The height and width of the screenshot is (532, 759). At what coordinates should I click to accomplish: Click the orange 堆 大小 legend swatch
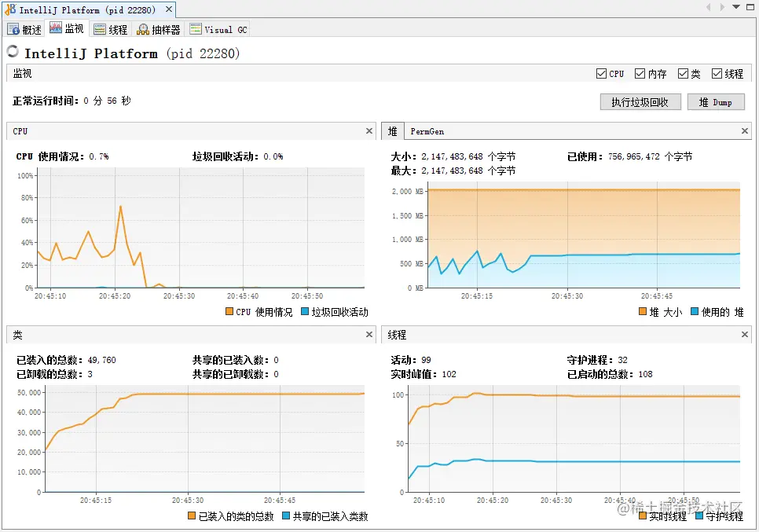coord(643,311)
